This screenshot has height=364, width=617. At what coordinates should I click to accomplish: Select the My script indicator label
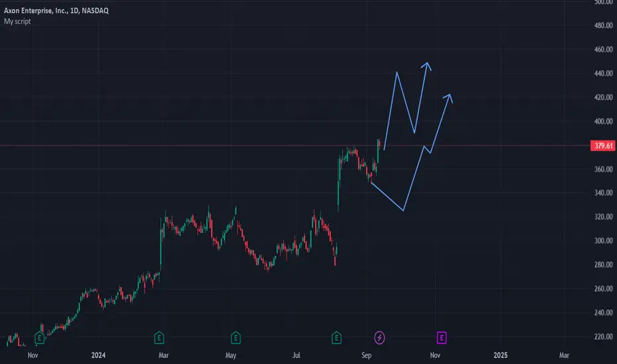coord(17,21)
